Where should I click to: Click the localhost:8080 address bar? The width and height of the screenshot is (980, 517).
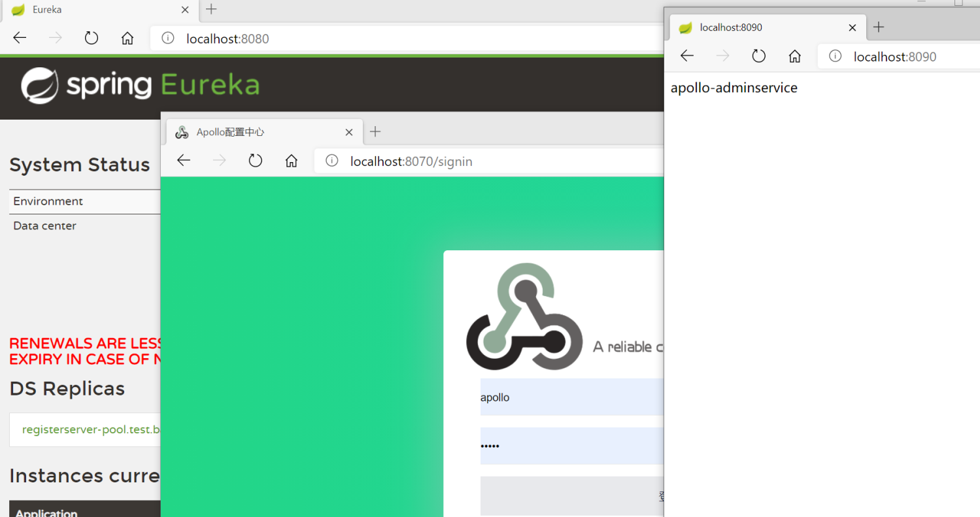407,39
